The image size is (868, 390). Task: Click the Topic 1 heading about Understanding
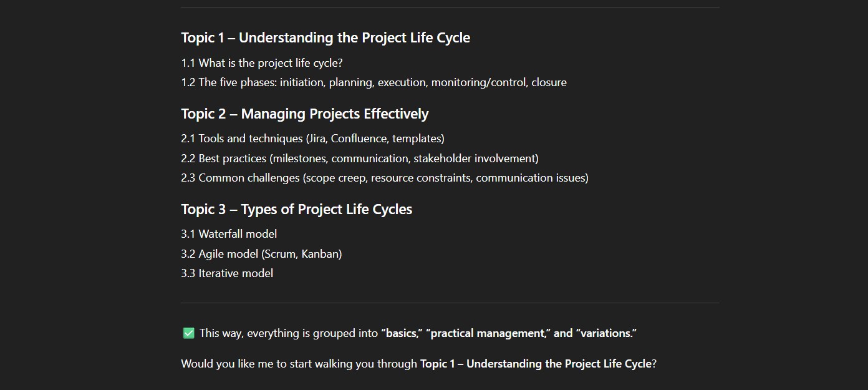[325, 38]
